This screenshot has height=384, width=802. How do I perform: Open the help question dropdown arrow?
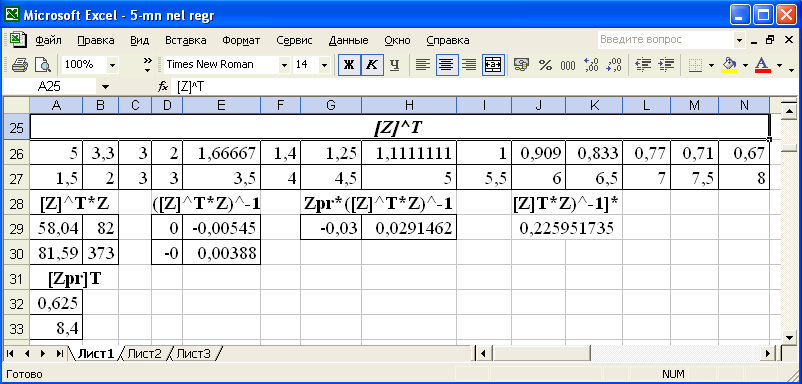pos(739,40)
